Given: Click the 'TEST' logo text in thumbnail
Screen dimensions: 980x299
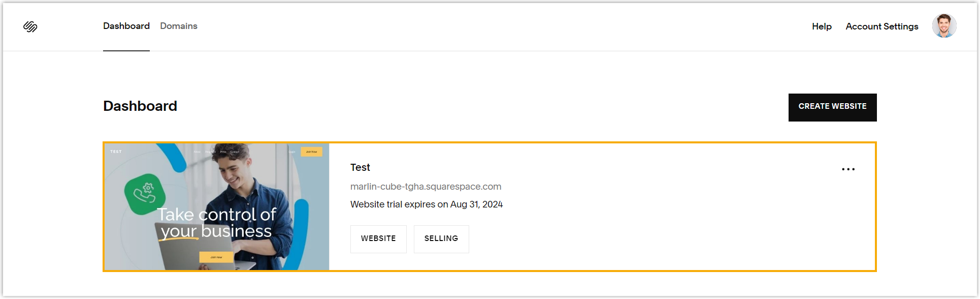Looking at the screenshot, I should pyautogui.click(x=116, y=152).
